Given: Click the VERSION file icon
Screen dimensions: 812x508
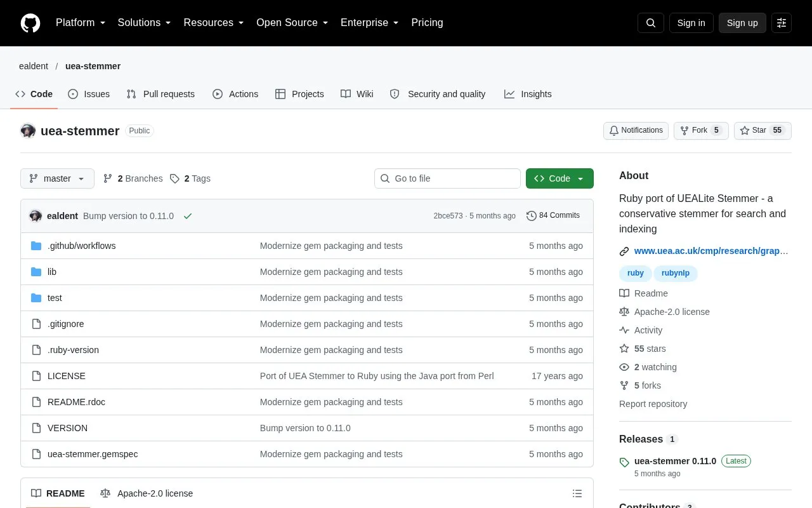Looking at the screenshot, I should pyautogui.click(x=36, y=428).
